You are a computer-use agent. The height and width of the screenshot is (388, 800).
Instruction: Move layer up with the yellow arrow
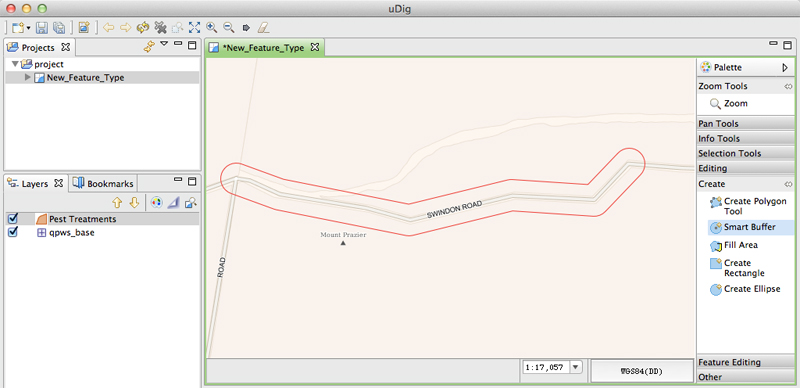pos(117,203)
